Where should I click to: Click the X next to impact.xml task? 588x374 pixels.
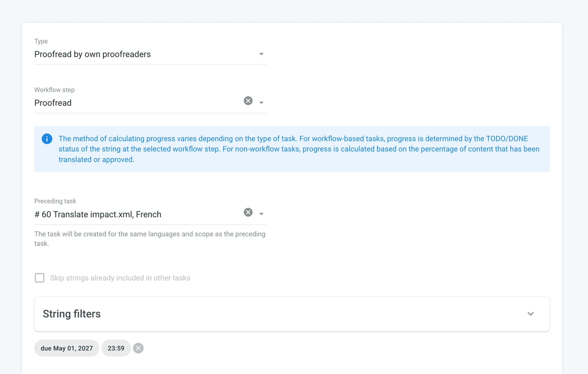[248, 212]
